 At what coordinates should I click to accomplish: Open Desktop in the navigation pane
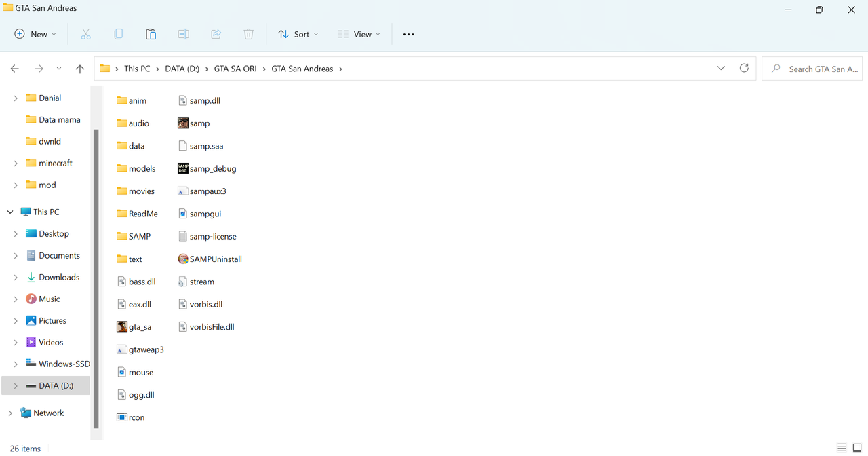click(x=54, y=233)
